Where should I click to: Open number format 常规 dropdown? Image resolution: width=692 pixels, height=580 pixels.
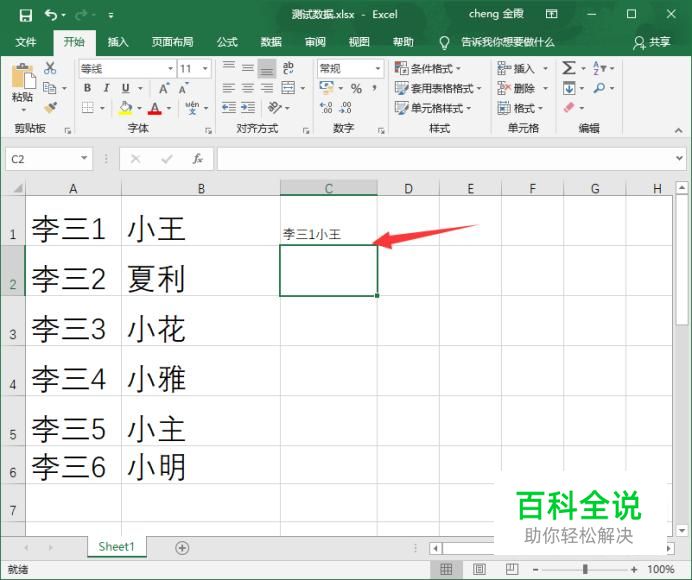tap(378, 68)
